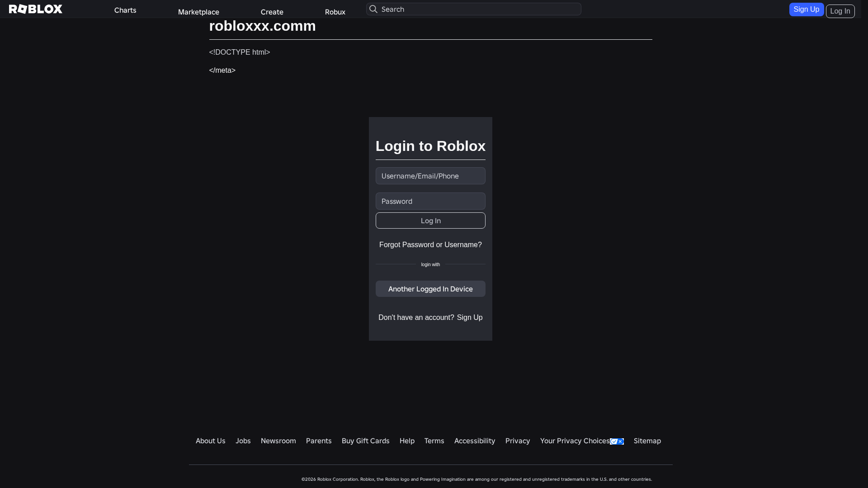This screenshot has width=868, height=488.
Task: Open the Parents footer link
Action: pyautogui.click(x=319, y=441)
